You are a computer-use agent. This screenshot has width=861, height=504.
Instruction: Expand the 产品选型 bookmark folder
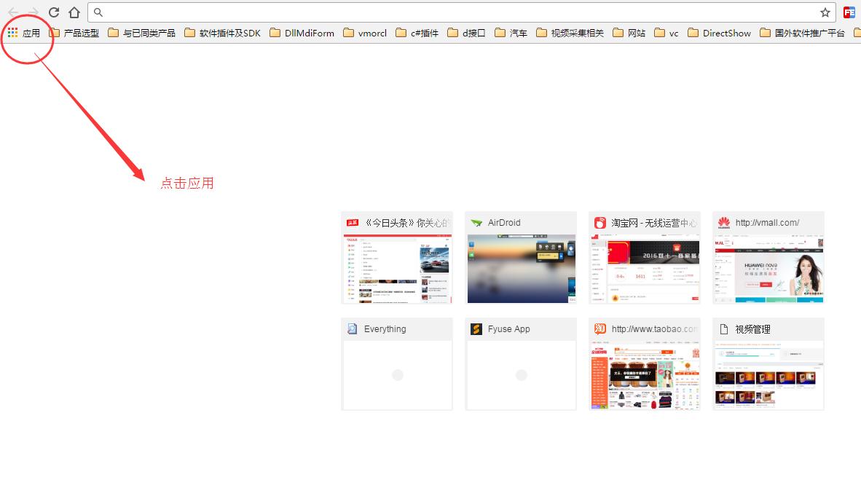(x=74, y=33)
